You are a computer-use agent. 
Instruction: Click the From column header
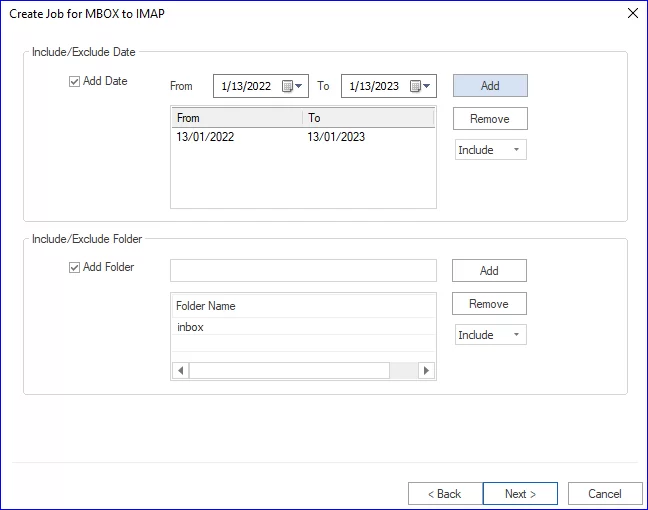coord(237,118)
